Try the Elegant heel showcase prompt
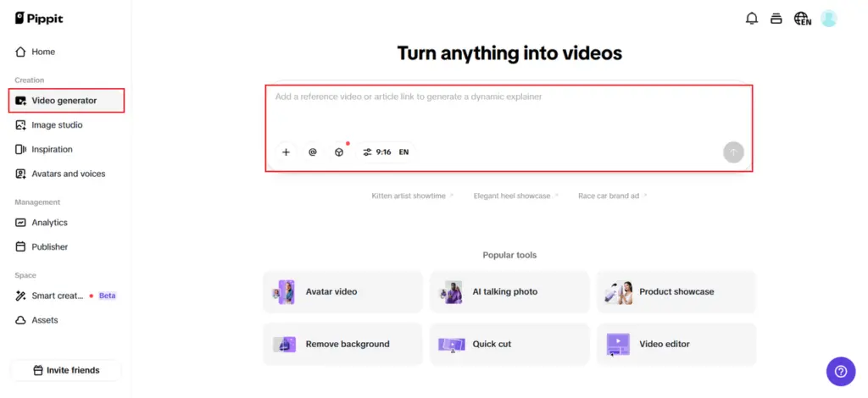The width and height of the screenshot is (868, 398). click(516, 196)
